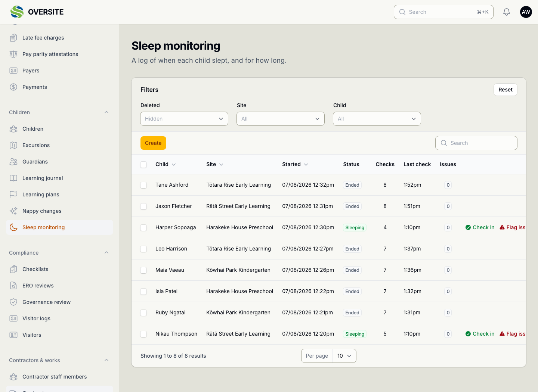
Task: Click the Late fee charges clipboard icon
Action: pos(13,38)
